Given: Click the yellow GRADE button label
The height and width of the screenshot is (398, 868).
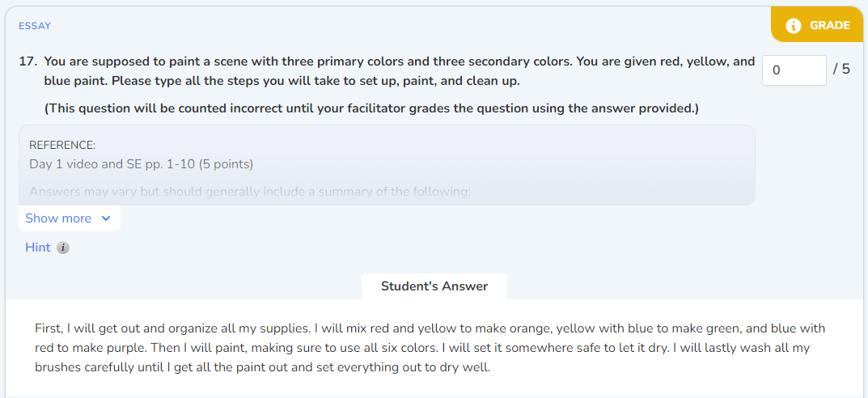Looking at the screenshot, I should click(x=829, y=25).
